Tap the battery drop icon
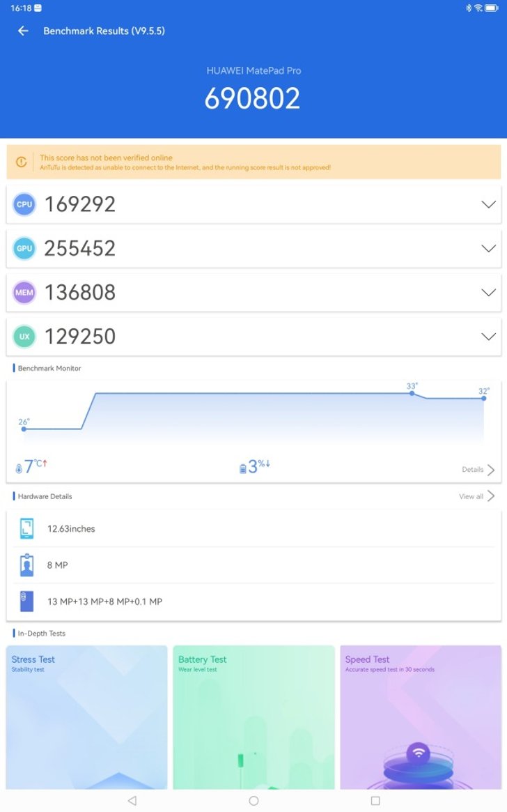Viewport: 507px width, 812px height. pyautogui.click(x=242, y=468)
